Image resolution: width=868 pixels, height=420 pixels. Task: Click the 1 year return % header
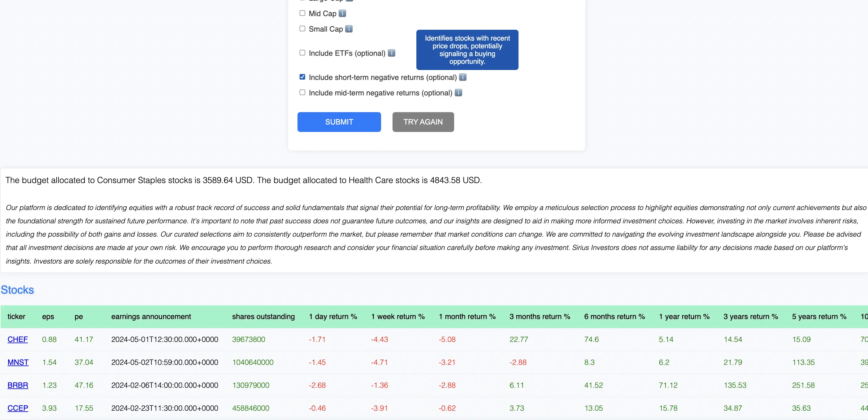coord(684,317)
